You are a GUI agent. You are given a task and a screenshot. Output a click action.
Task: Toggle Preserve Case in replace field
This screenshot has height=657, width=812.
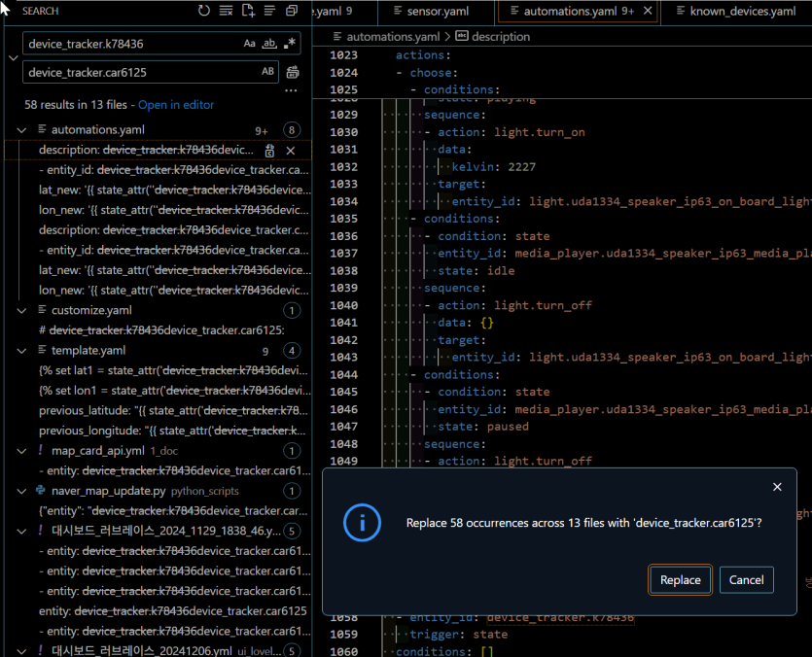[267, 72]
